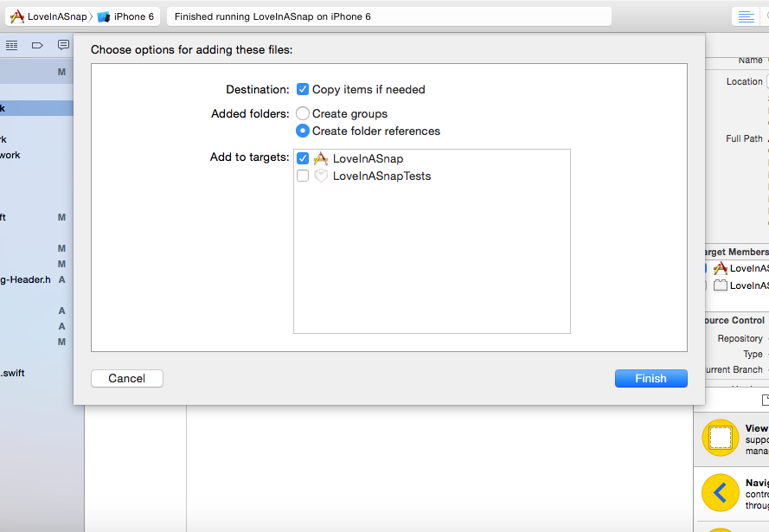The width and height of the screenshot is (769, 532).
Task: Show the standard editor icon
Action: pos(746,16)
